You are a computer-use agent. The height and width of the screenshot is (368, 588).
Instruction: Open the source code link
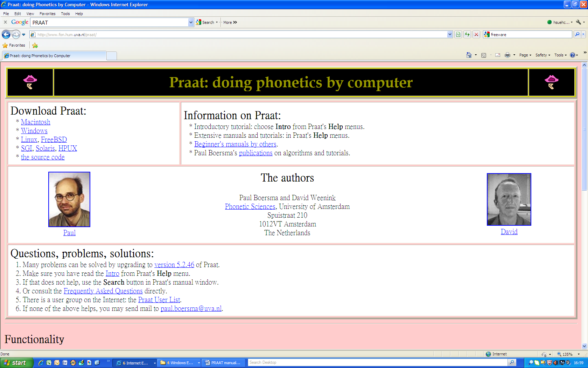[x=43, y=157]
